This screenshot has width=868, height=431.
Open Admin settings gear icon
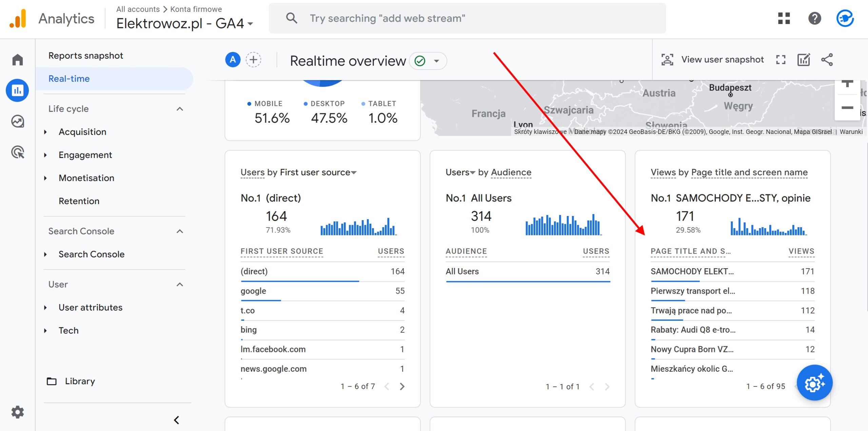tap(18, 412)
